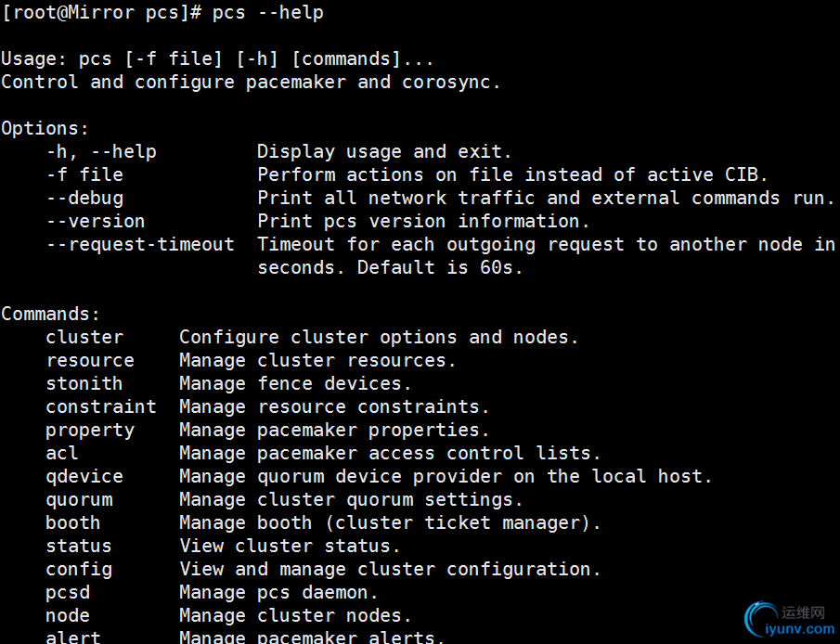Click on the 'constraint' command entry
Screen dimensions: 840x644
[x=101, y=406]
